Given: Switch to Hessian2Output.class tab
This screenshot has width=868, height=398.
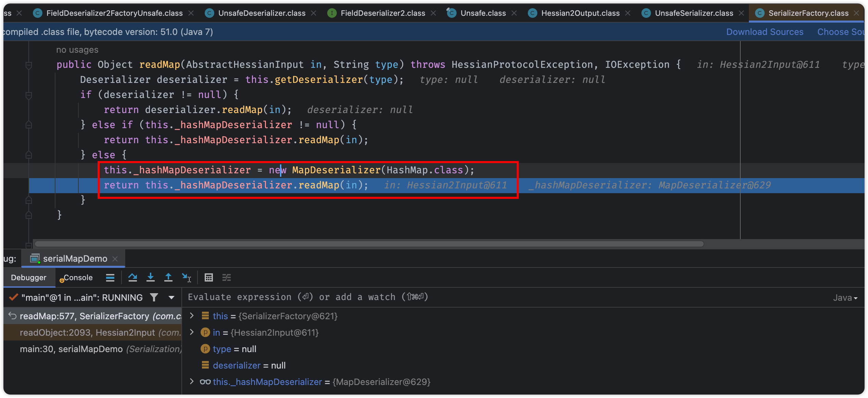Looking at the screenshot, I should [x=580, y=13].
